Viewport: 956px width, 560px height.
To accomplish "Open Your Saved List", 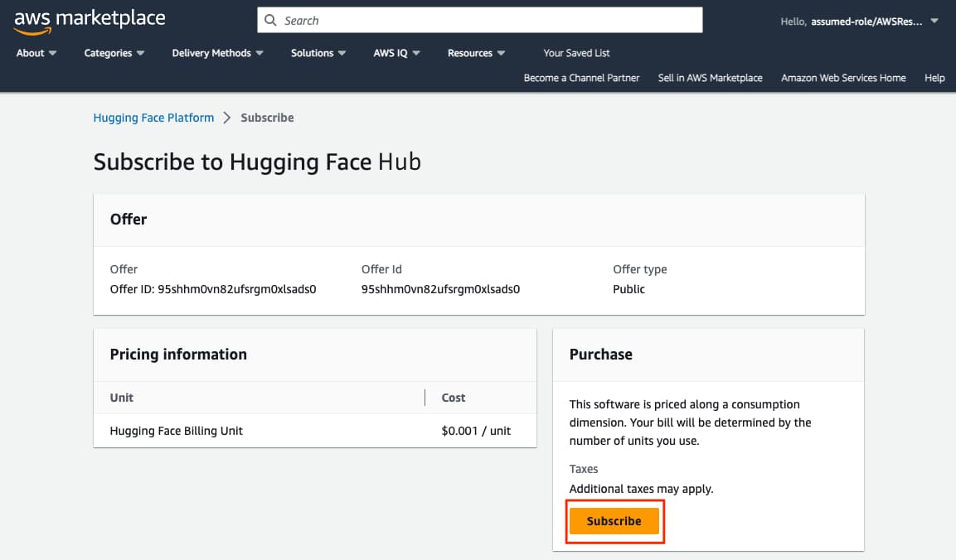I will (x=576, y=53).
